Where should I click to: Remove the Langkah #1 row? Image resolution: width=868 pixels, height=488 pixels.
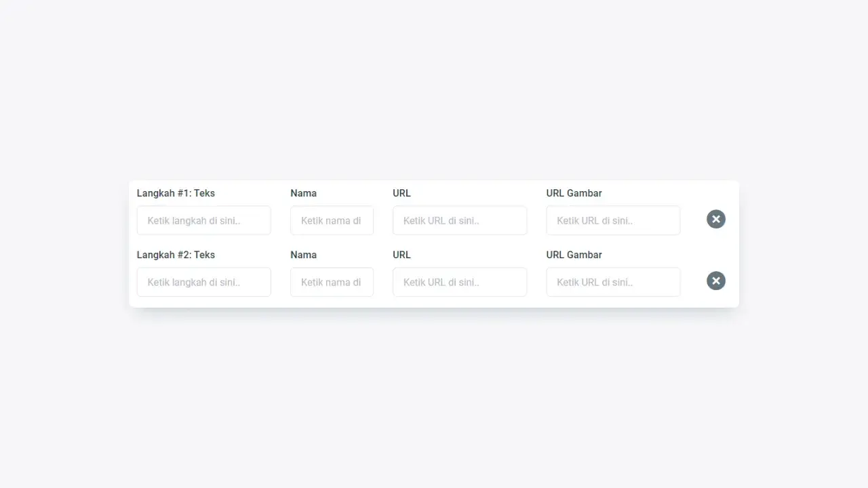coord(716,219)
